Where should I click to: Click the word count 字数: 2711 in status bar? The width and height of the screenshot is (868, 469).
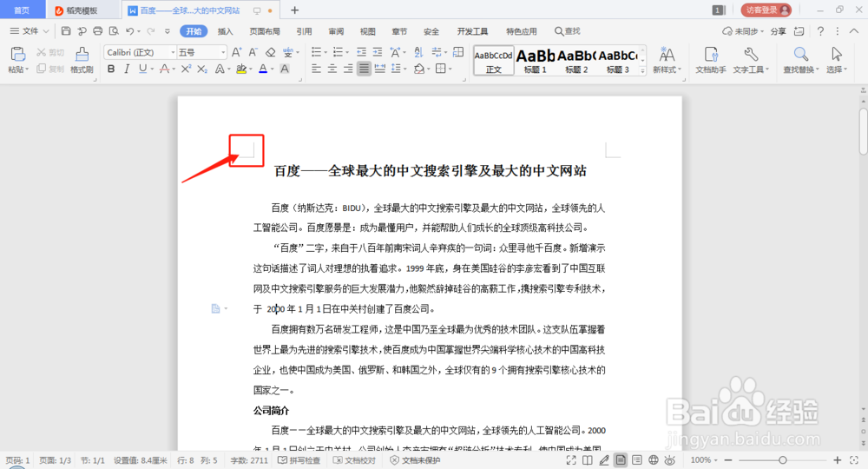click(249, 460)
